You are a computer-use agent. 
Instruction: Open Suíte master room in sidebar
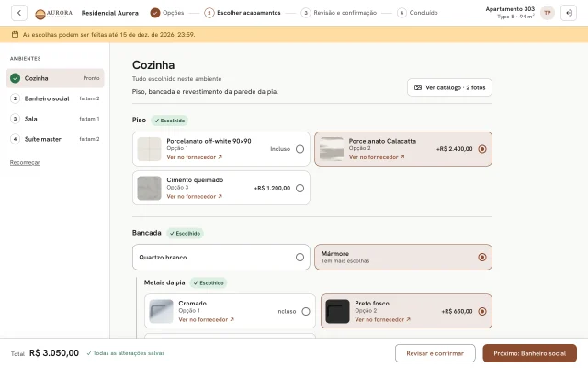(55, 139)
